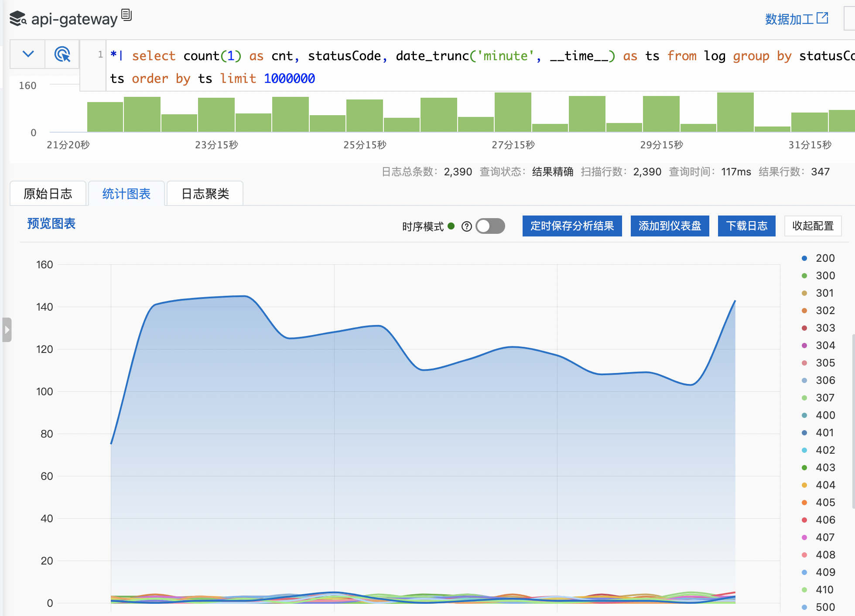Click the 时序模式 help question mark icon
Screen dimensions: 855x616
tap(466, 226)
